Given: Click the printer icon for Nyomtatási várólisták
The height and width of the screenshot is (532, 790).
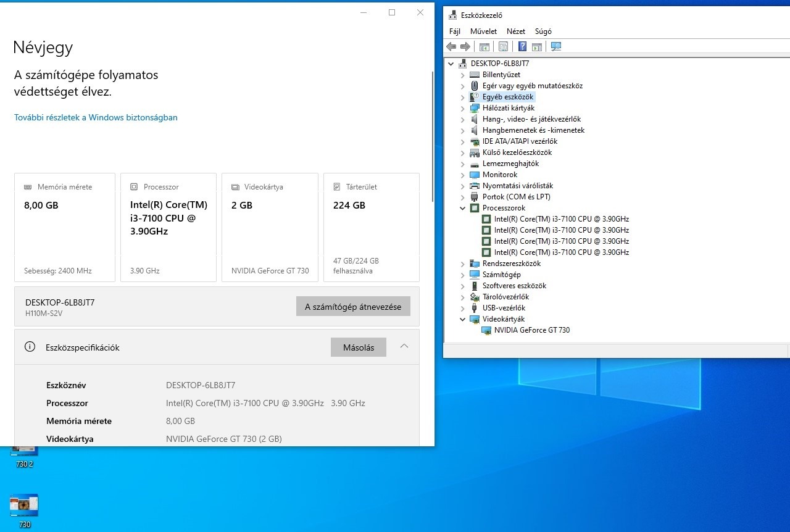Looking at the screenshot, I should click(475, 186).
